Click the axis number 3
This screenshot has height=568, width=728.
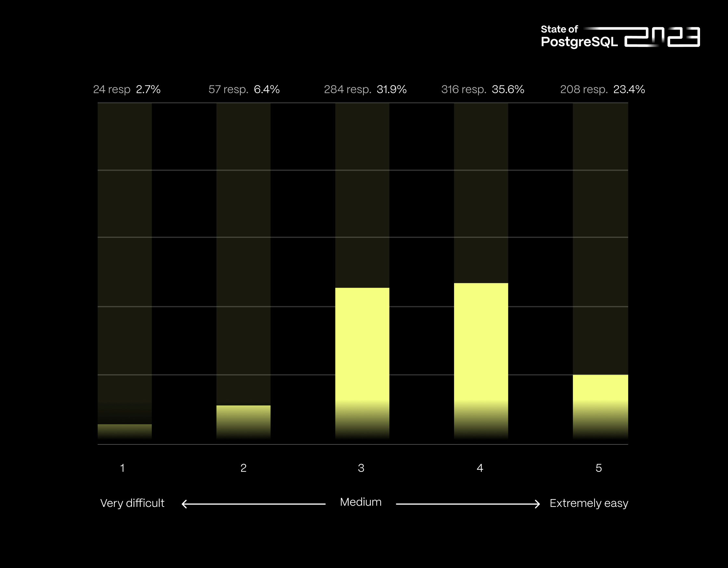[361, 468]
